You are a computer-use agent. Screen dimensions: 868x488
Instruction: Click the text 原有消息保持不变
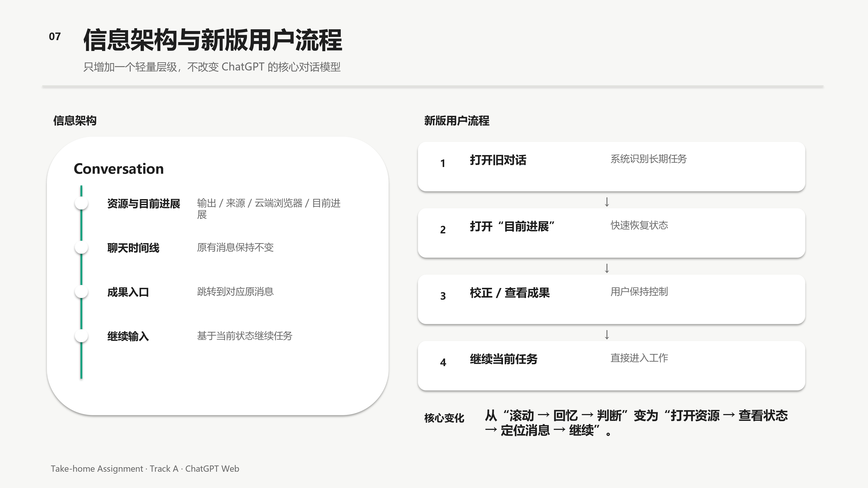coord(235,247)
